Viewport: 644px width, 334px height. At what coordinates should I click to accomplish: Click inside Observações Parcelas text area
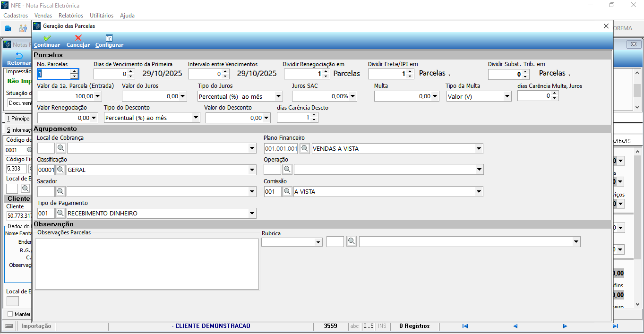[x=147, y=264]
